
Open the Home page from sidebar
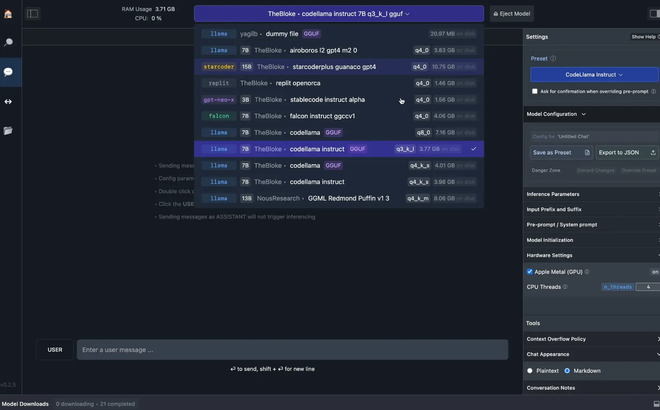(x=8, y=14)
